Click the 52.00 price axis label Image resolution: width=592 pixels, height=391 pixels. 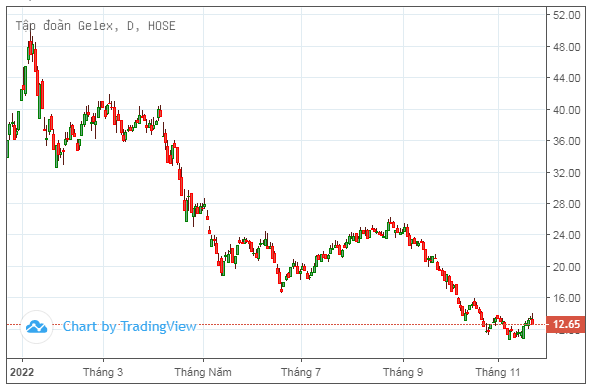(x=566, y=15)
